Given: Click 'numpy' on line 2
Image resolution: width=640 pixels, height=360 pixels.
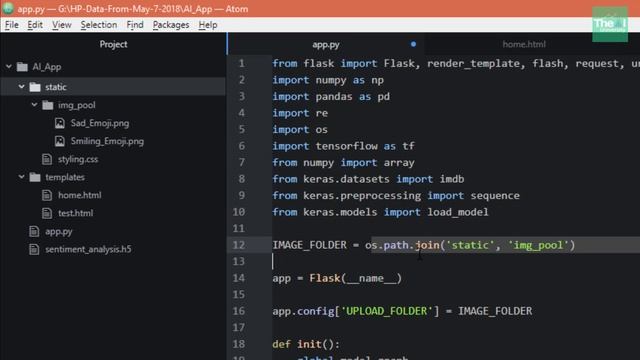Looking at the screenshot, I should point(331,80).
